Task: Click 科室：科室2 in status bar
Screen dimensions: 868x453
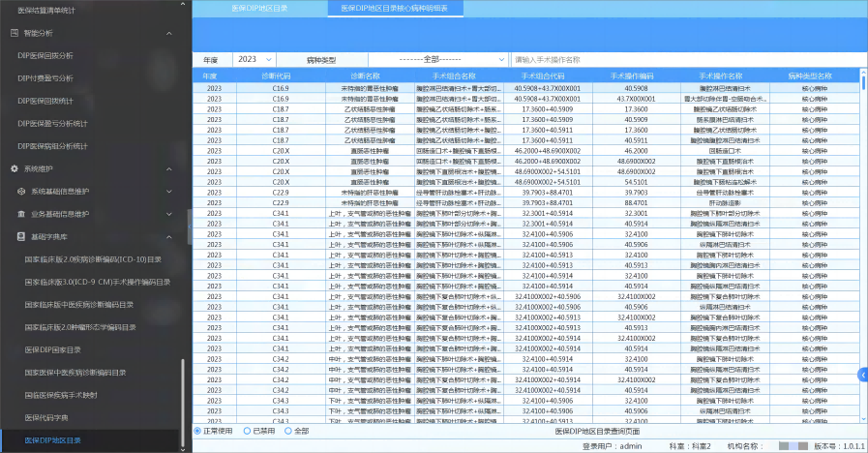Action: pyautogui.click(x=690, y=446)
